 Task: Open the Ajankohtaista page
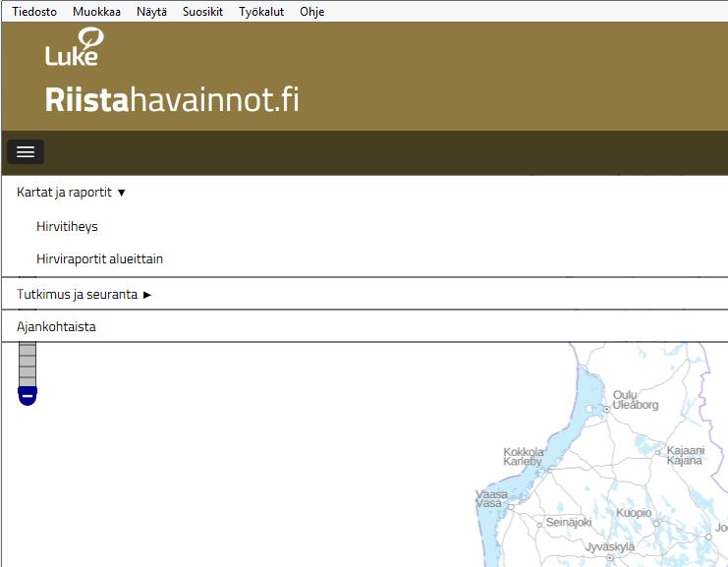pyautogui.click(x=56, y=326)
